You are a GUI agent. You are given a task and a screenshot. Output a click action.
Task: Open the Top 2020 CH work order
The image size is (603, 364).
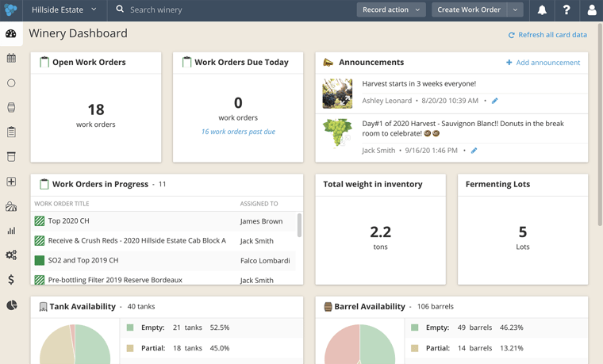[68, 221]
